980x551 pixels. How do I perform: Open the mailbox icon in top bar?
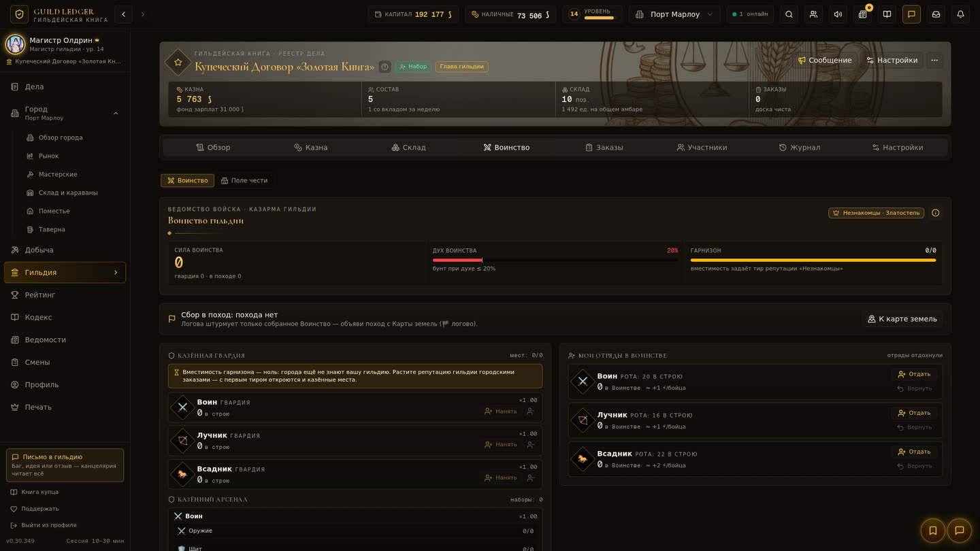pyautogui.click(x=936, y=14)
